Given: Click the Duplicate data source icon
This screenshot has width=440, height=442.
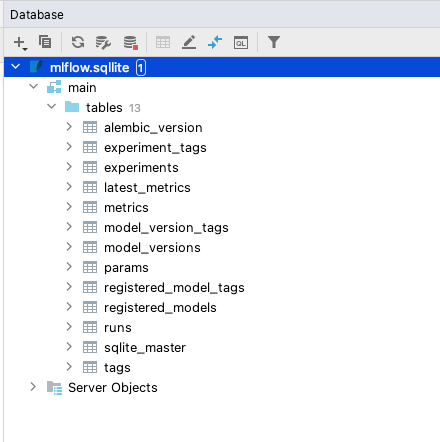Looking at the screenshot, I should click(45, 42).
